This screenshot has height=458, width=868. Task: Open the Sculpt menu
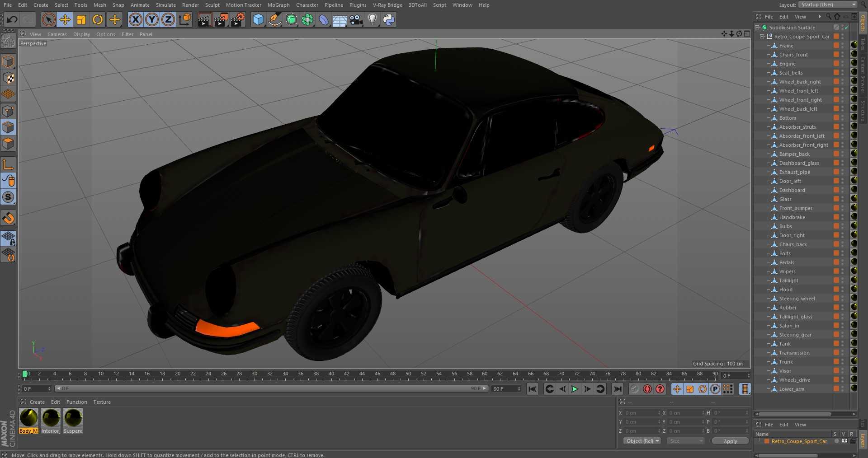(x=212, y=5)
